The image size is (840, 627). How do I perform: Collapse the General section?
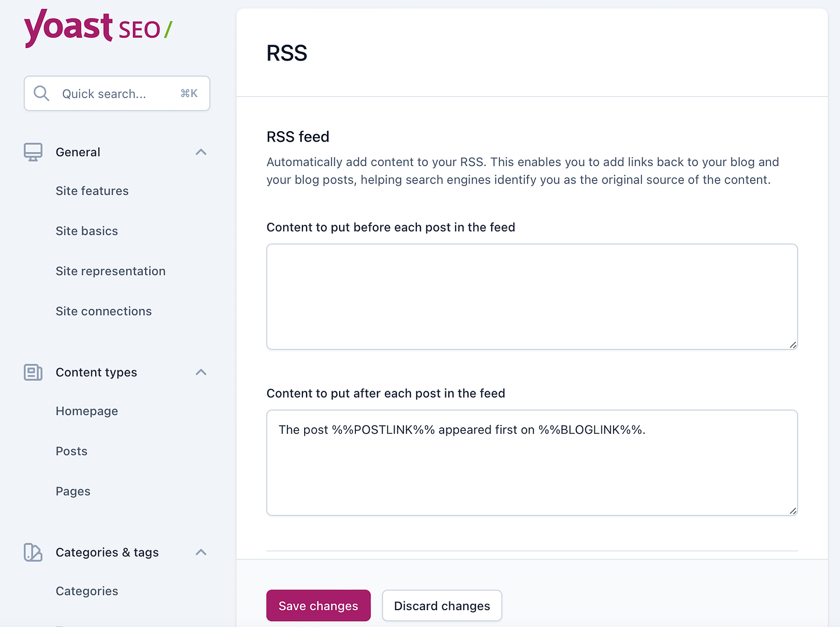point(201,152)
